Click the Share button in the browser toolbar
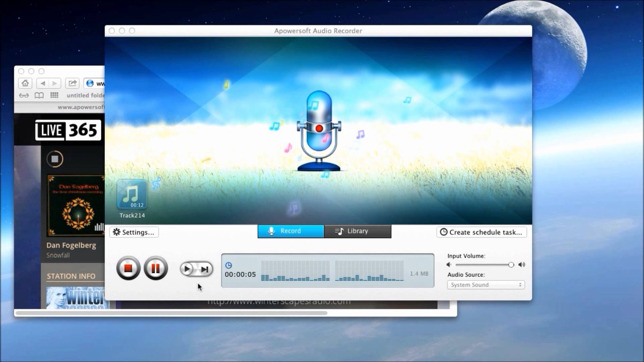This screenshot has width=644, height=362. (72, 83)
